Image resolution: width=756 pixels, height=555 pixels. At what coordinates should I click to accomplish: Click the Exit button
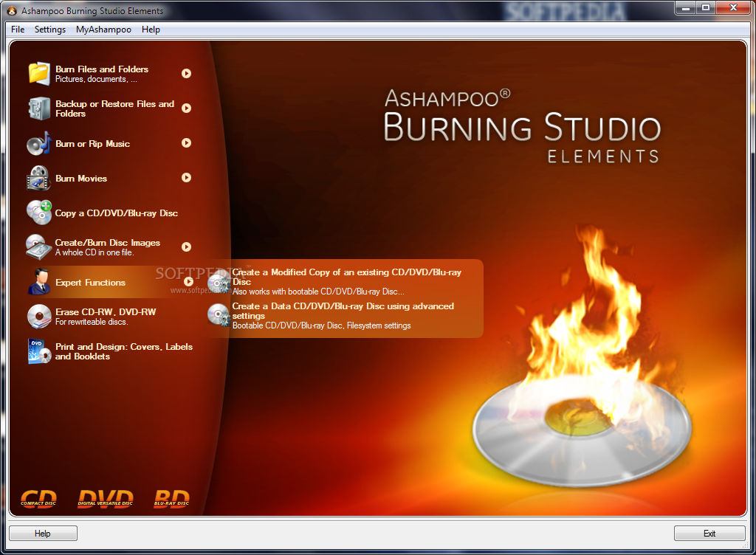709,534
